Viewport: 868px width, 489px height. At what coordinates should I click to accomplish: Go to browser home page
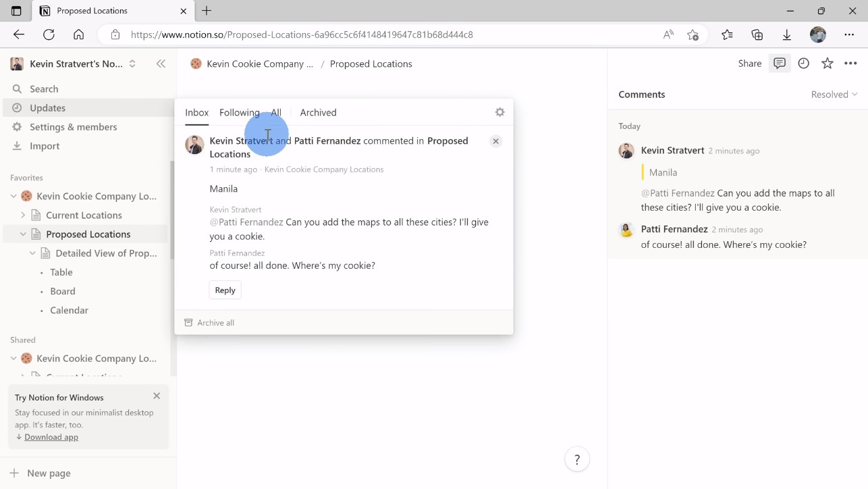79,34
